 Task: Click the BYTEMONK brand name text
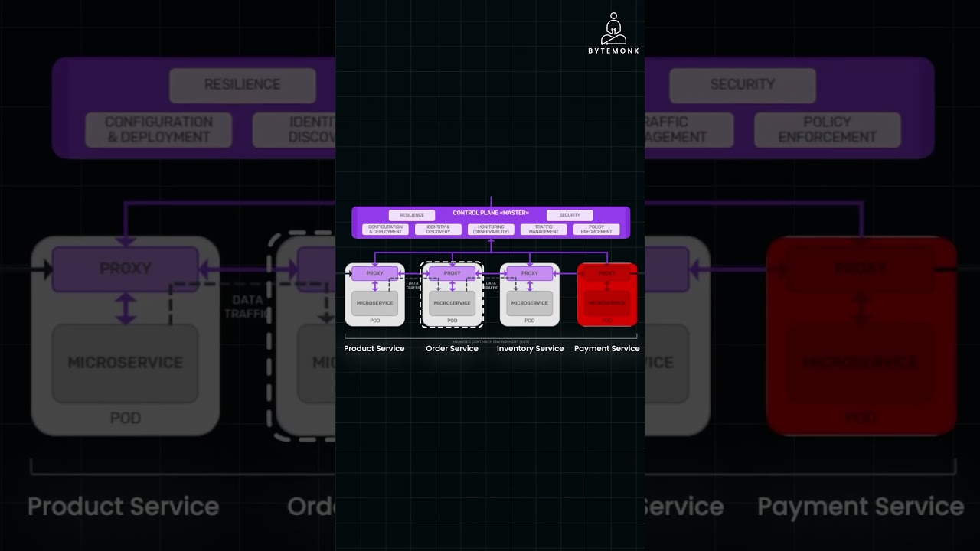[x=613, y=51]
